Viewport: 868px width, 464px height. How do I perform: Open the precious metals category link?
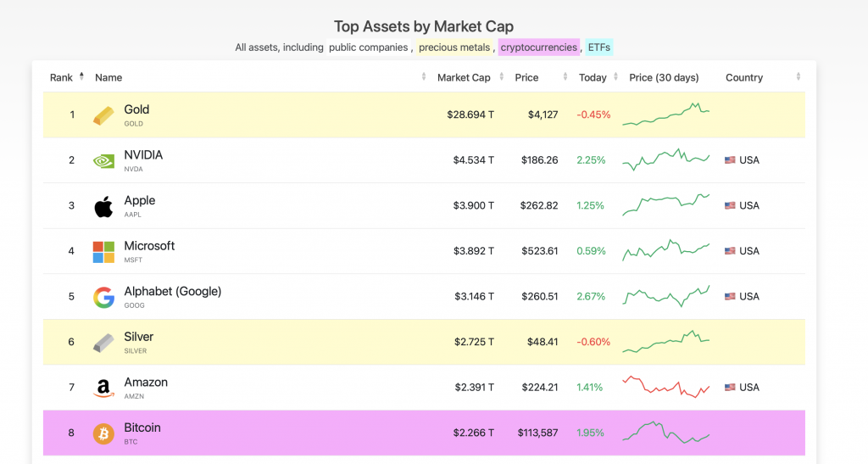[454, 48]
